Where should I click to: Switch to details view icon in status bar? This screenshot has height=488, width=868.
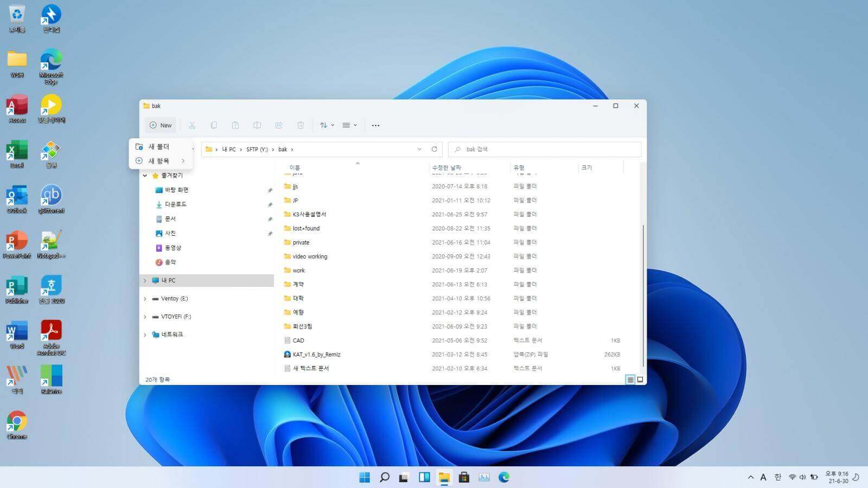[x=630, y=380]
